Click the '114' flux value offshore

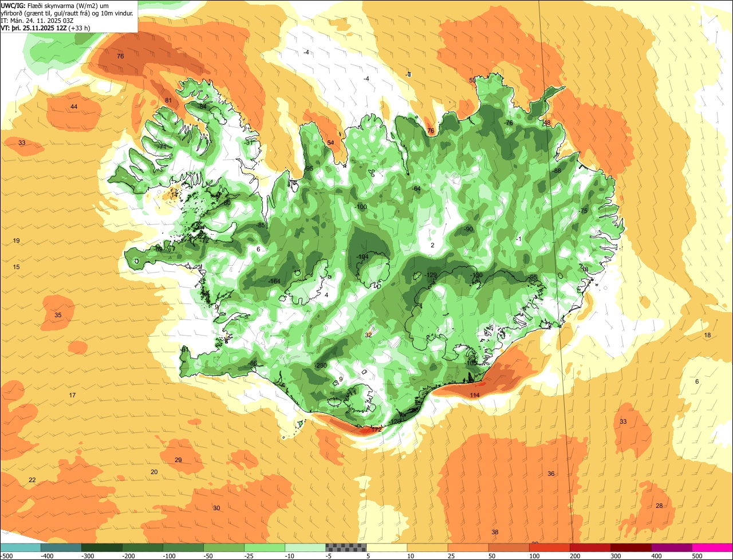[475, 396]
